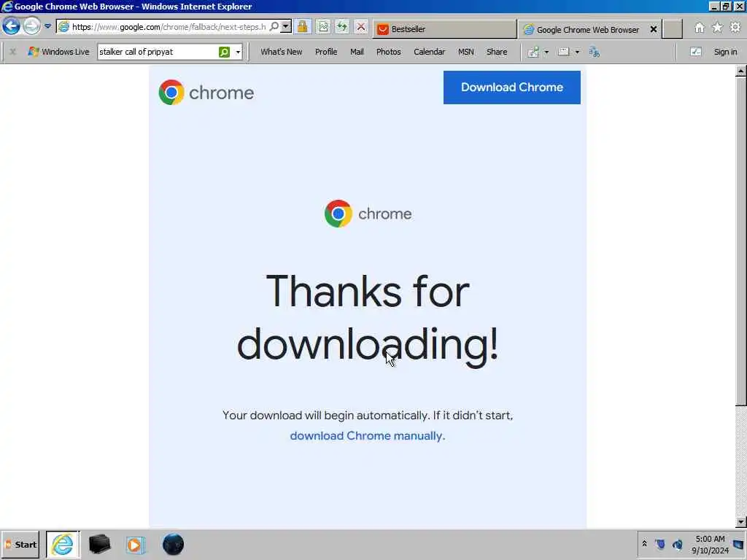This screenshot has width=747, height=560.
Task: Click the Windows Live search box
Action: (x=158, y=52)
